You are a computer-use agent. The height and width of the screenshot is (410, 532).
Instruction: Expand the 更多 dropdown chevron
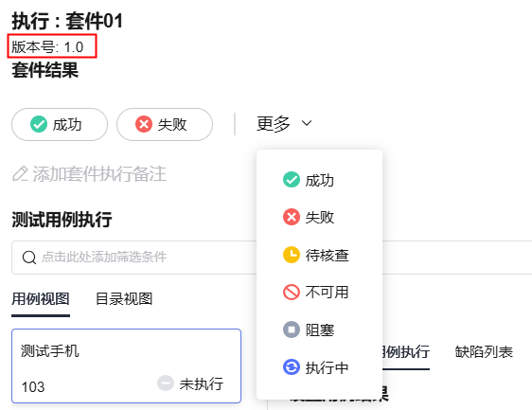pos(307,123)
